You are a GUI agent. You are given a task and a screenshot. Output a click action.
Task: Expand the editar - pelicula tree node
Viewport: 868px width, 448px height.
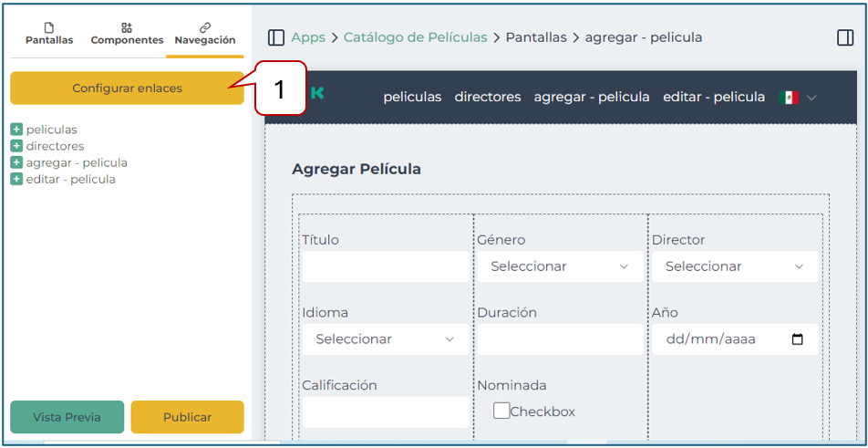pyautogui.click(x=16, y=179)
